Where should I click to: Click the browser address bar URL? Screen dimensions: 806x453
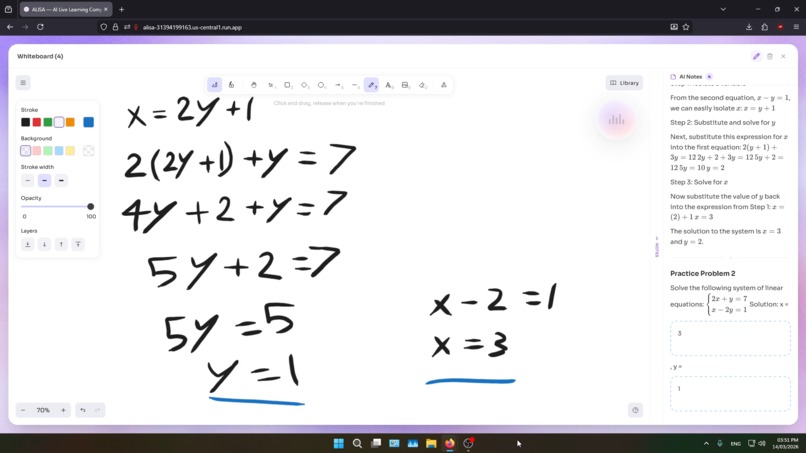click(192, 27)
